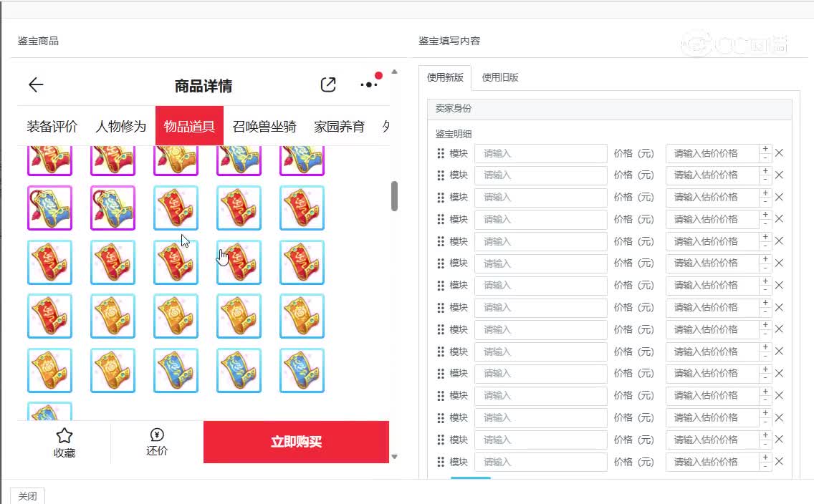Grab the drag handle of the last visible 模块 row
Screen dimensions: 814x504
[441, 462]
